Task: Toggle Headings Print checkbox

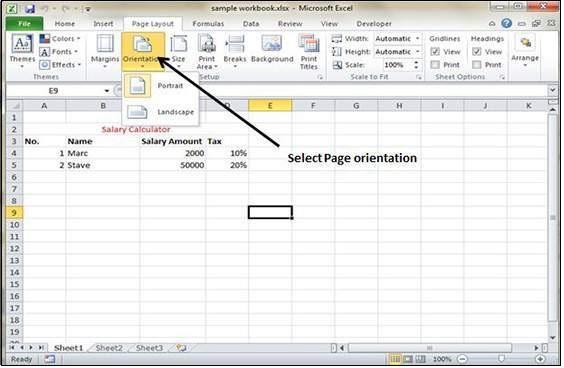Action: click(x=477, y=65)
